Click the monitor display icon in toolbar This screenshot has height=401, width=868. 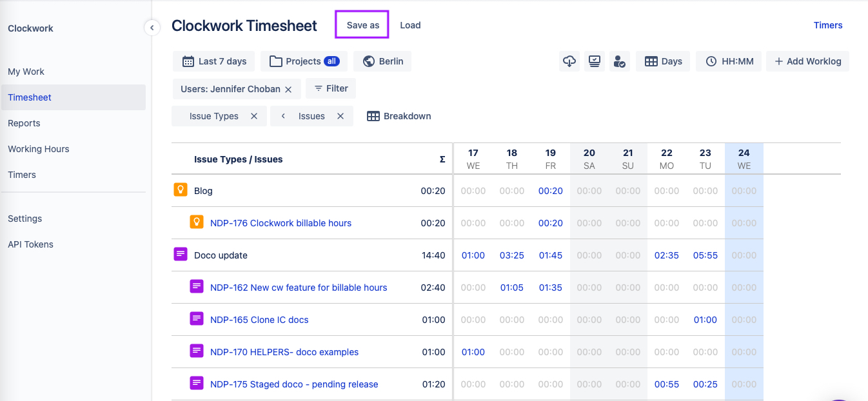click(595, 61)
